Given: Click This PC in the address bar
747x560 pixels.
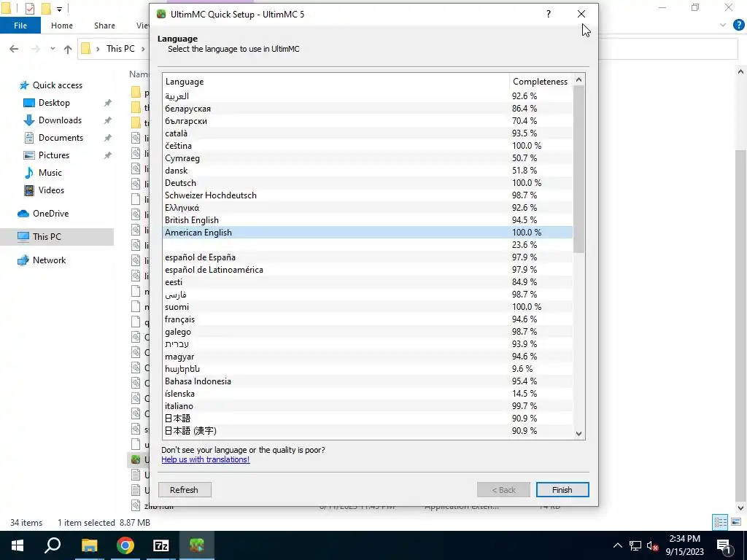Looking at the screenshot, I should (120, 49).
